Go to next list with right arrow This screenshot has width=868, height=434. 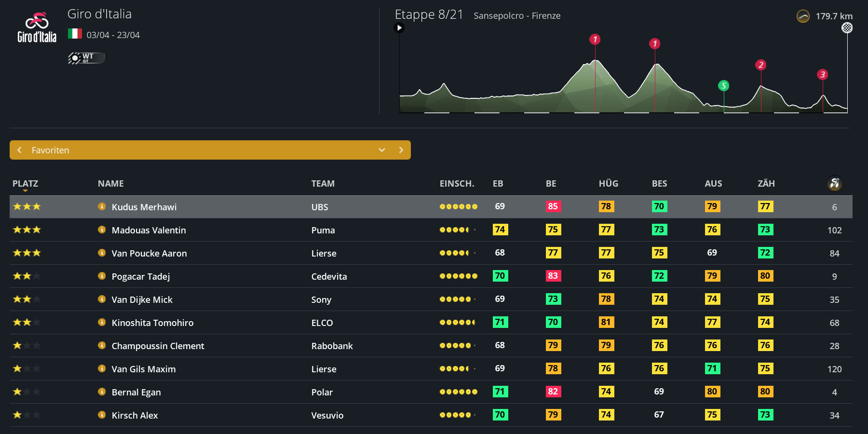point(401,150)
